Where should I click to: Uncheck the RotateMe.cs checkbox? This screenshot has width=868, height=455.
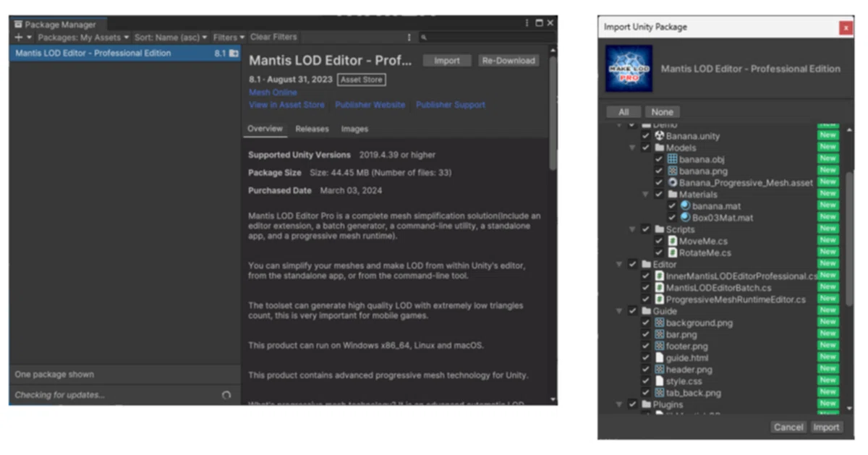658,252
